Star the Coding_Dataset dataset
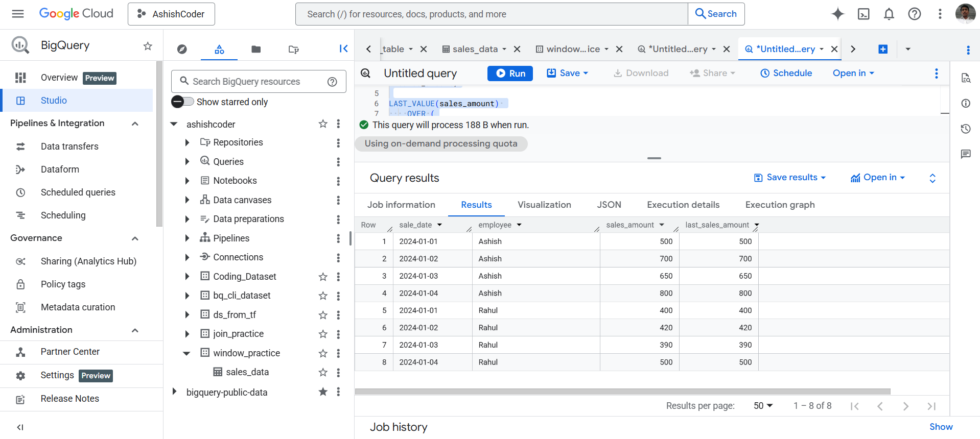 point(323,277)
